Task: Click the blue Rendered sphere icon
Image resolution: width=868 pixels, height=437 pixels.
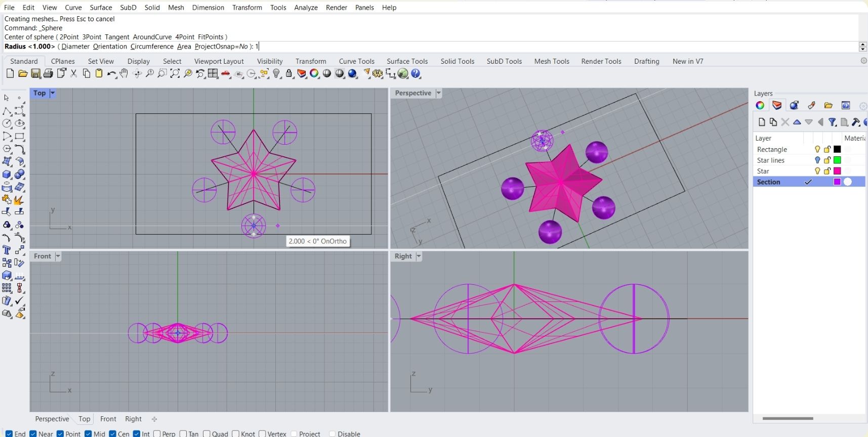Action: coord(352,74)
